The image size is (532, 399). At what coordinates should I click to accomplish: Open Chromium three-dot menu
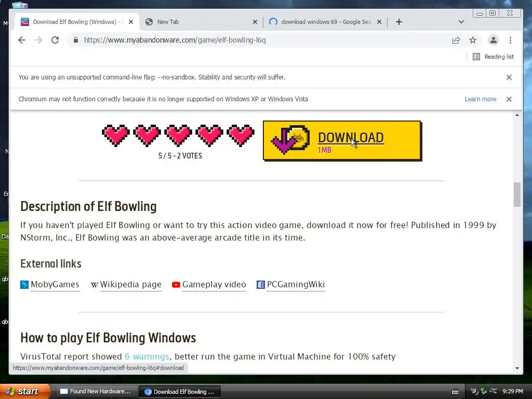[x=510, y=40]
